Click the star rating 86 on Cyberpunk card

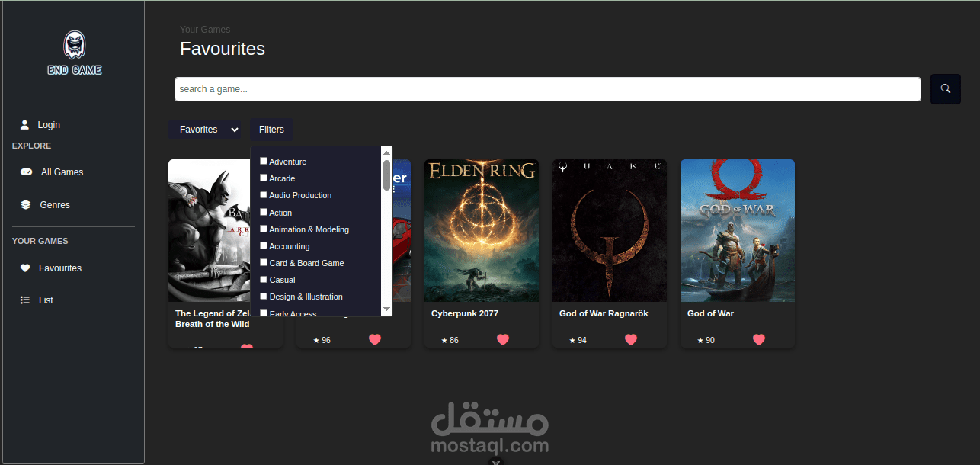tap(450, 340)
